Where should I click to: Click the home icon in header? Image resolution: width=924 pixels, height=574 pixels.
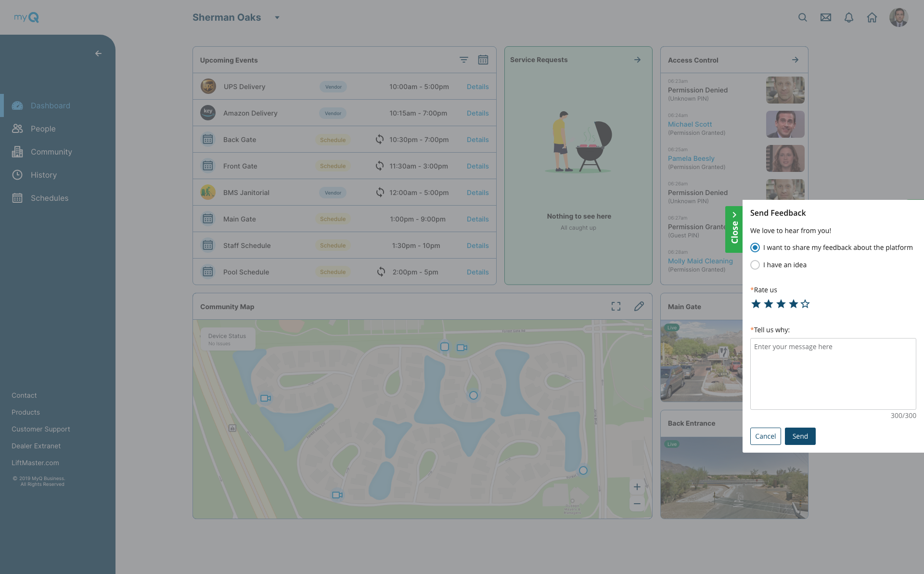[872, 17]
